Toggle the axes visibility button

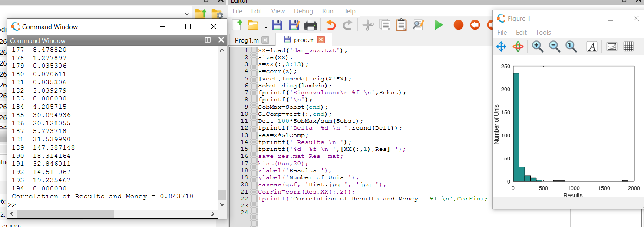[x=611, y=47]
